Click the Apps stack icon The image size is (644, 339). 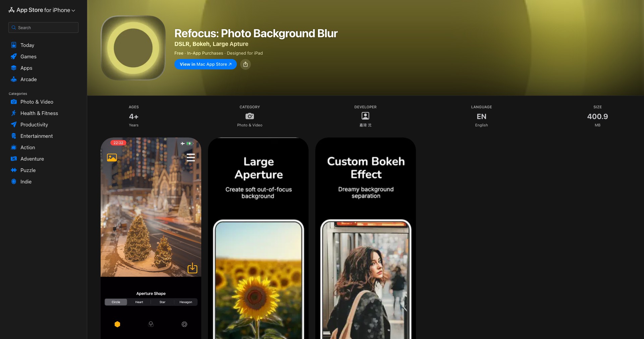tap(14, 68)
